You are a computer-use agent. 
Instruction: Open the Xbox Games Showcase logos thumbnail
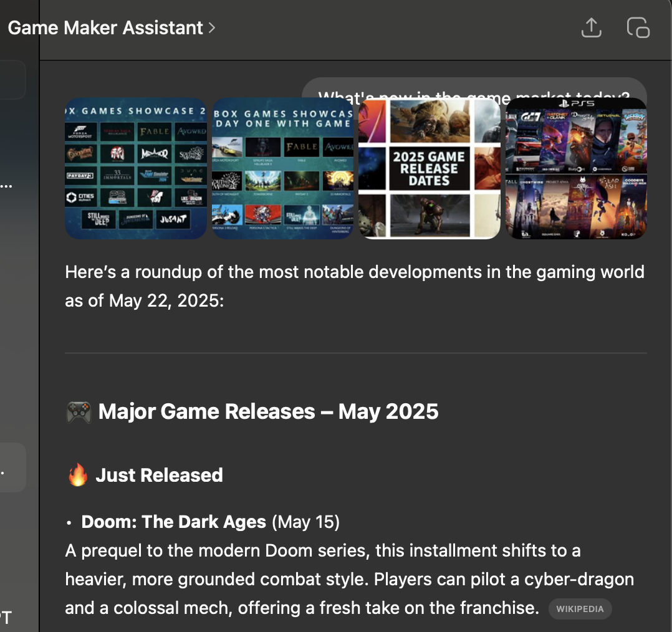pos(136,168)
